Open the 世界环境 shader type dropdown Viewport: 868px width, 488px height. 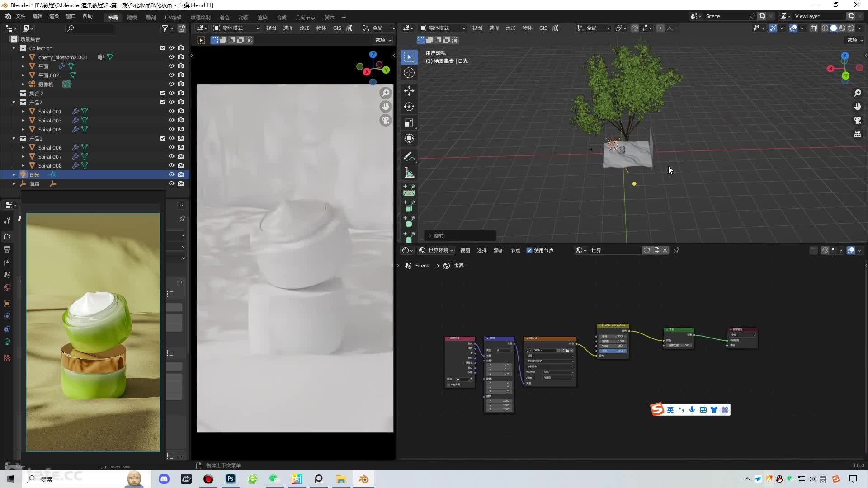[x=436, y=250]
